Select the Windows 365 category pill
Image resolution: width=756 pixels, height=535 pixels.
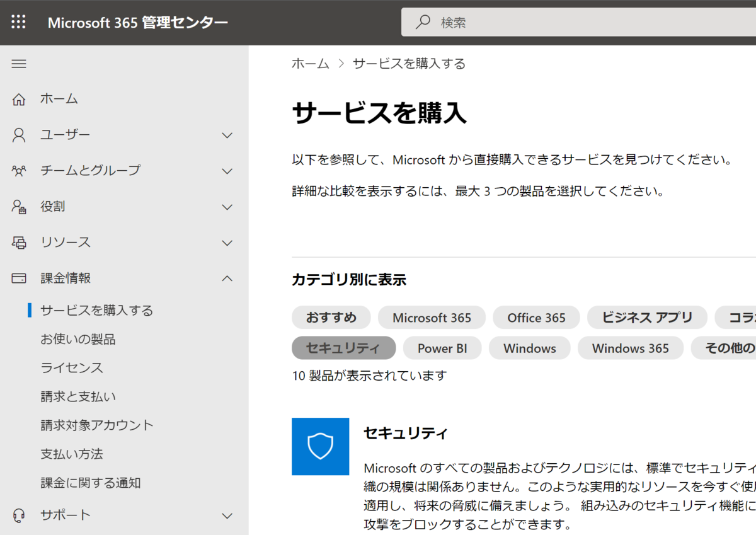coord(631,348)
